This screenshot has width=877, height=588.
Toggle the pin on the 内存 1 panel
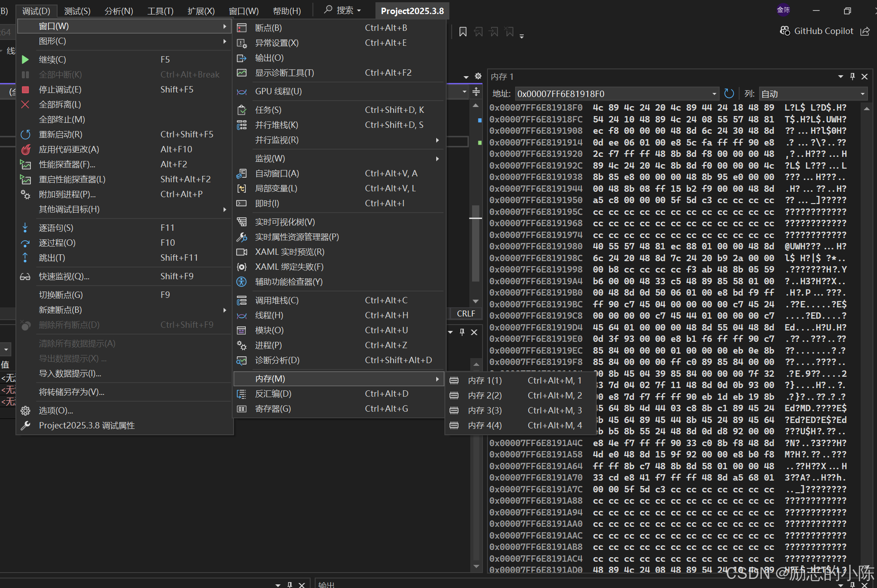(853, 77)
